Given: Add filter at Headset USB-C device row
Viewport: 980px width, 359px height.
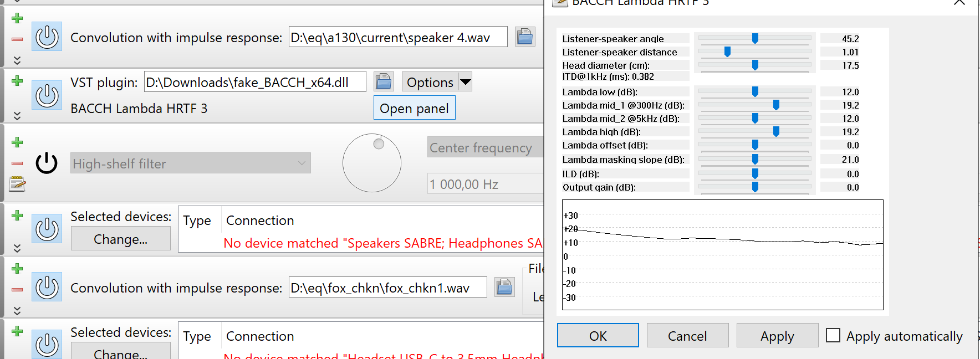Looking at the screenshot, I should [x=17, y=331].
